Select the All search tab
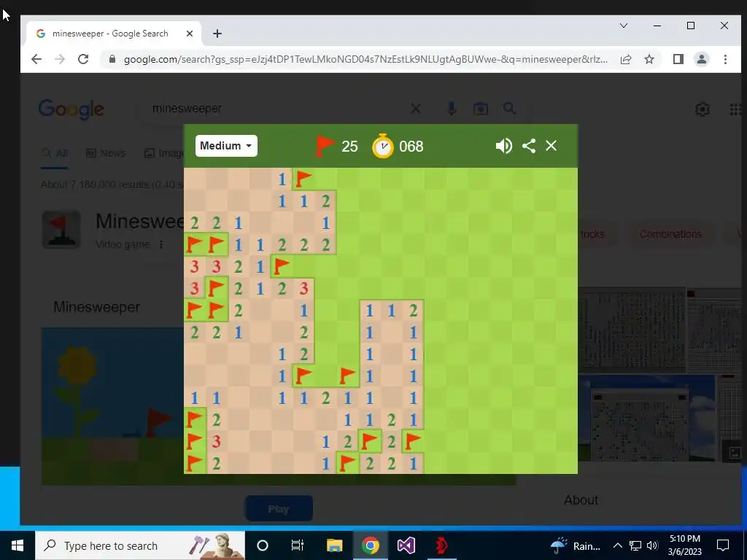747x560 pixels. [54, 153]
